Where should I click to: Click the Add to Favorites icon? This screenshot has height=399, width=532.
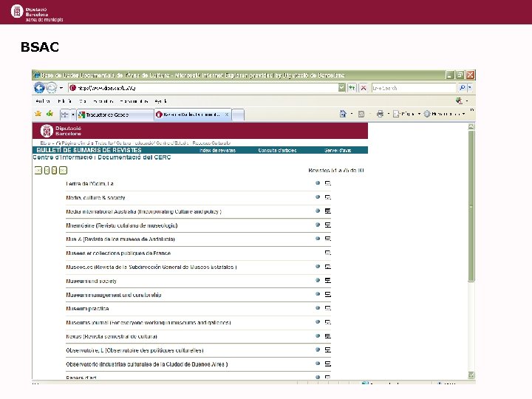pos(50,114)
